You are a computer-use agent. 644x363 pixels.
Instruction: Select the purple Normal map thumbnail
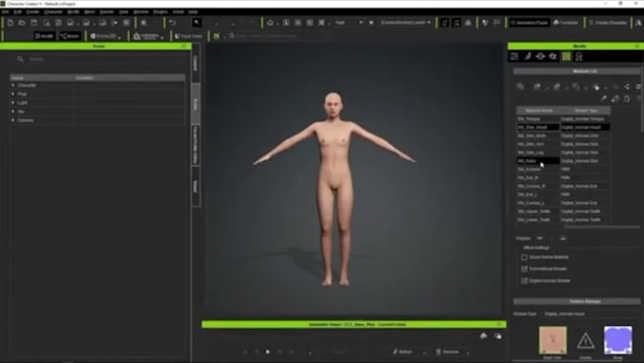(617, 340)
